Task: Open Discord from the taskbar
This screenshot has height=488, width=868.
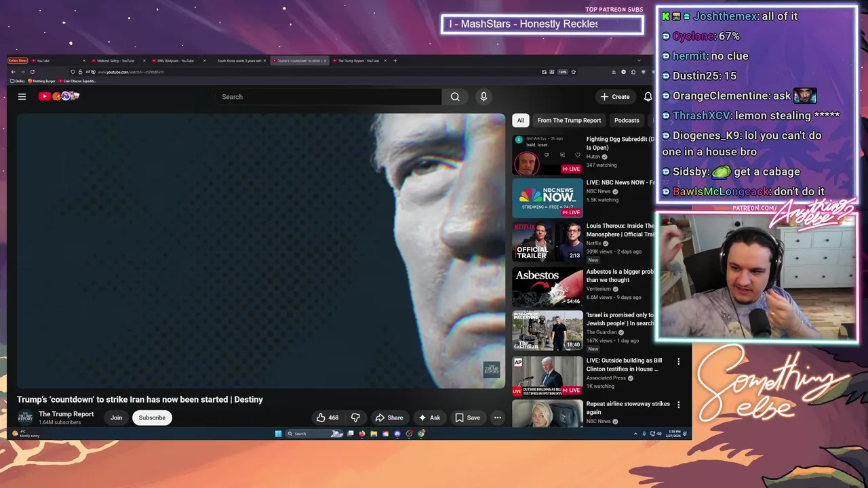Action: pyautogui.click(x=397, y=434)
